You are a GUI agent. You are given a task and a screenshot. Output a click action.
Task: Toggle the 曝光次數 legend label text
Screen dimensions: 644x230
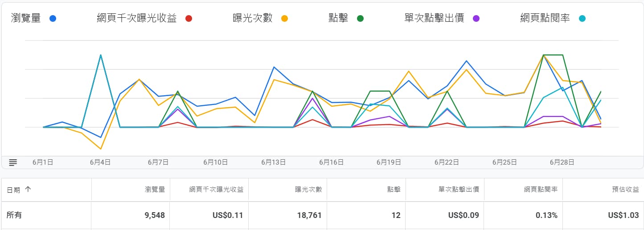click(x=252, y=19)
